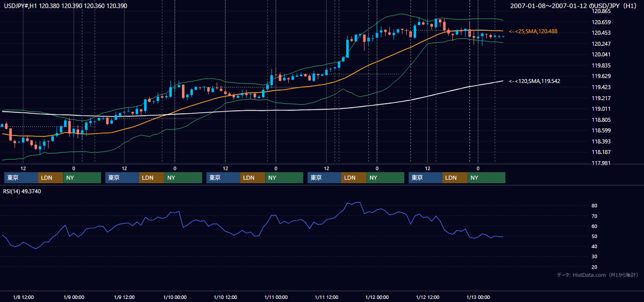Select price axis value 120.041

point(602,55)
